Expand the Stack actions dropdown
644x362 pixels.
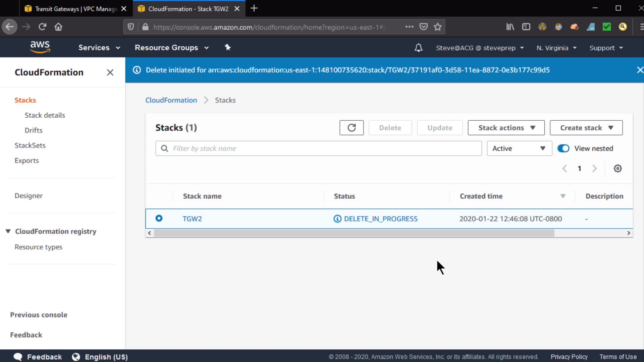[506, 128]
